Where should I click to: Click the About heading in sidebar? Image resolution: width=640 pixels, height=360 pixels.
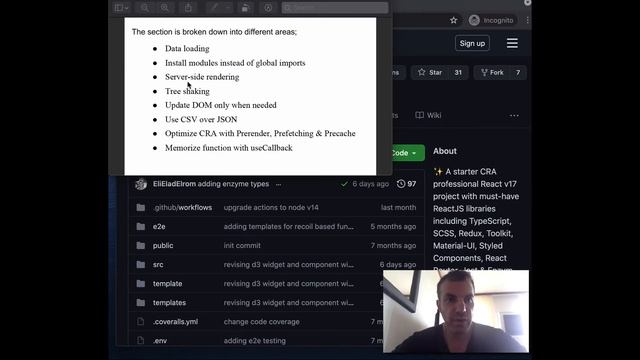coord(445,151)
